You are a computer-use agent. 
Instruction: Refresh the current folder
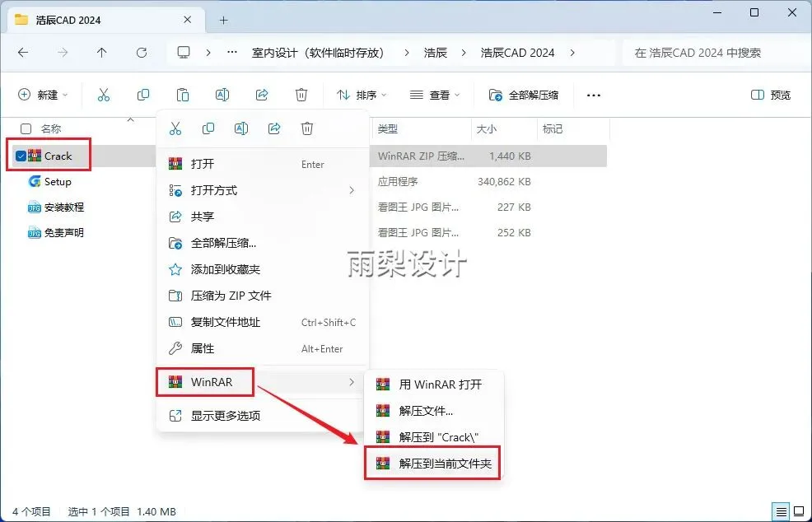[142, 53]
